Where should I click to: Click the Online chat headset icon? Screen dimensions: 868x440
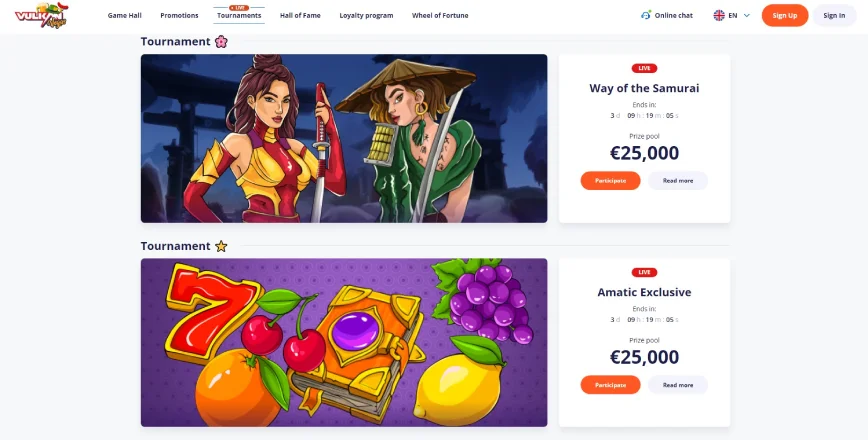645,15
